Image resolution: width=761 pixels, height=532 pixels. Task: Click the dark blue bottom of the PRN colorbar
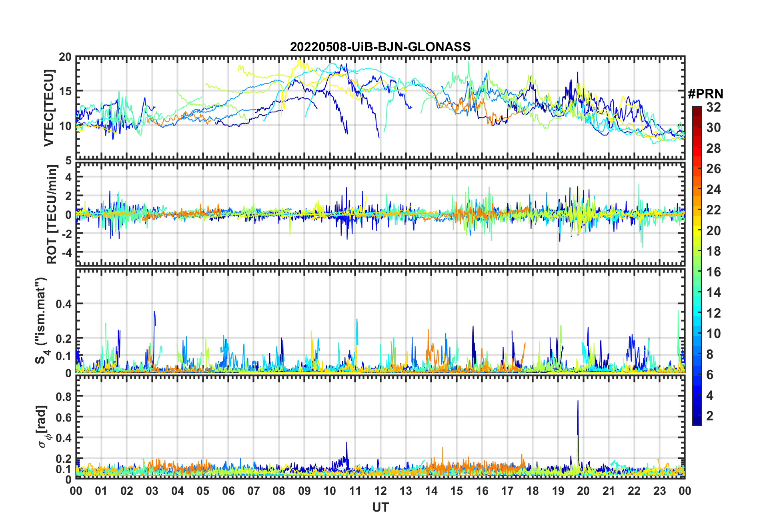[x=697, y=421]
